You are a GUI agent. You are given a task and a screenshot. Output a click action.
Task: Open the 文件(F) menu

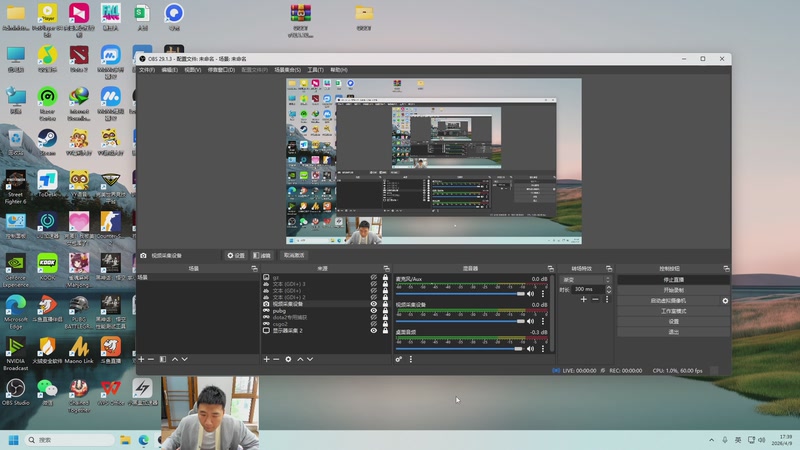(x=147, y=70)
